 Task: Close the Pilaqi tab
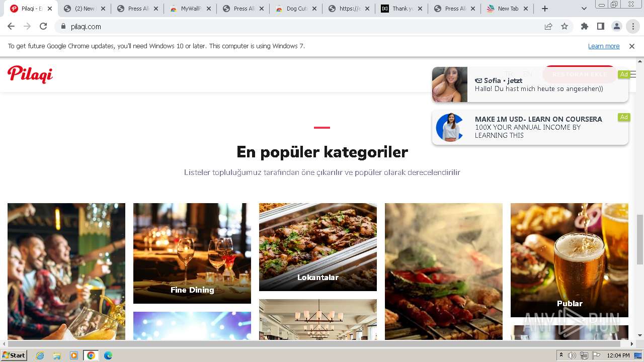[50, 9]
